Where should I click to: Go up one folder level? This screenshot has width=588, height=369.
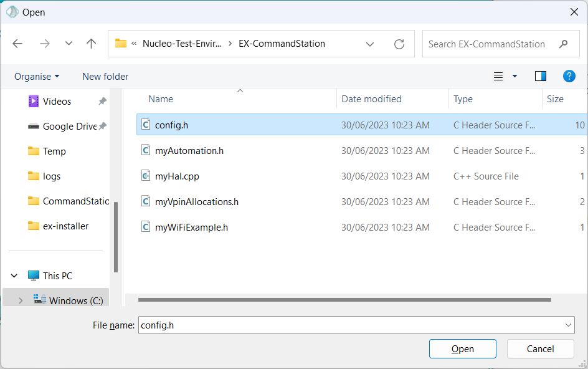tap(92, 44)
